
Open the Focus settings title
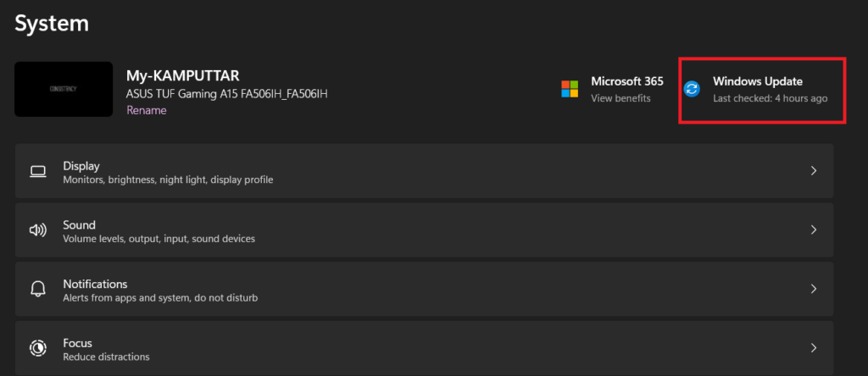click(77, 343)
